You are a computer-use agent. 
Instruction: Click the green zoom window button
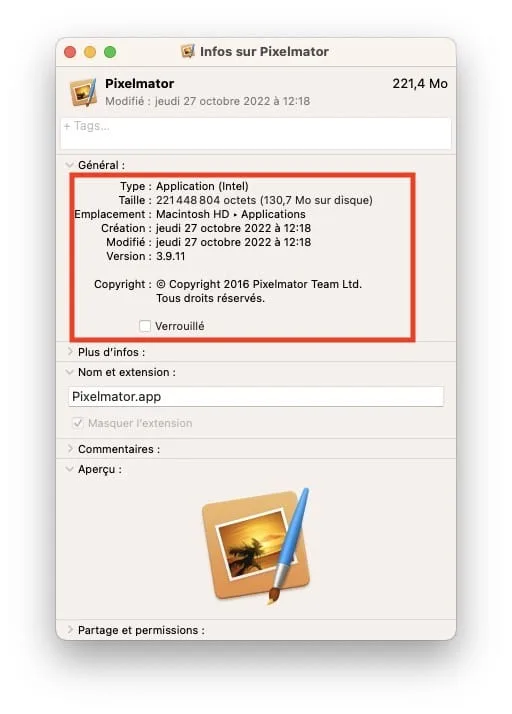110,52
